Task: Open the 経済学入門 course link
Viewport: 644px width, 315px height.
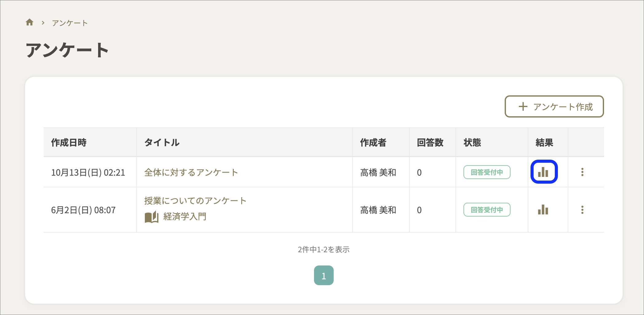Action: coord(185,217)
